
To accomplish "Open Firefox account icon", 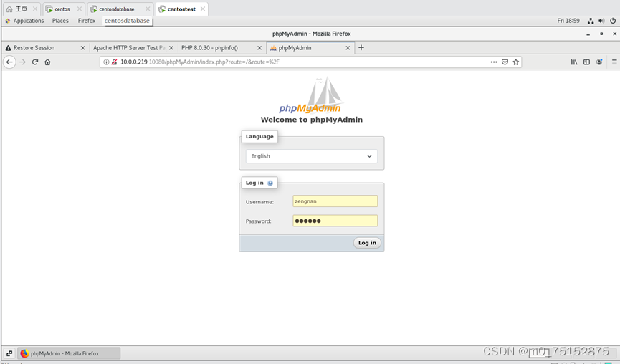I will [599, 62].
